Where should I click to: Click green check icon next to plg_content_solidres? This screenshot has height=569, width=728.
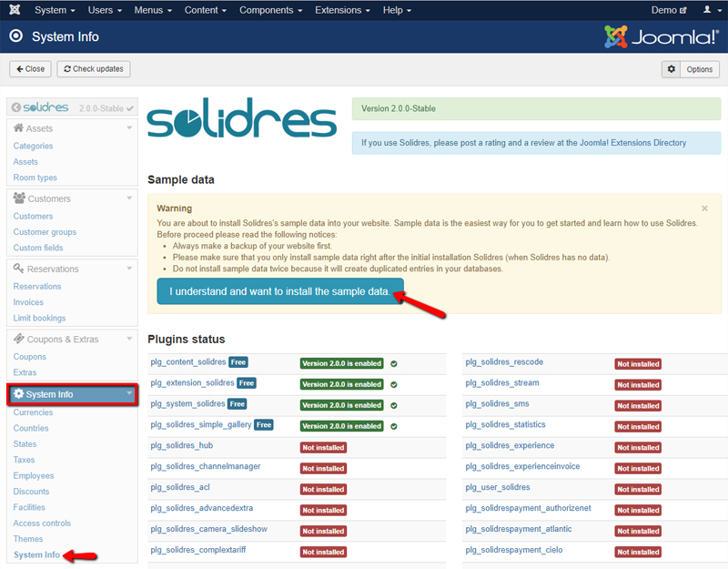coord(394,363)
